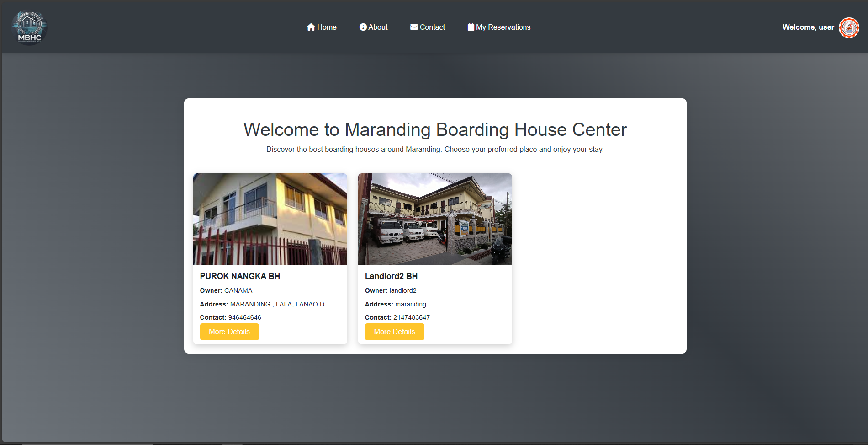
Task: Click the circular badge next to Welcome, user
Action: coord(849,27)
